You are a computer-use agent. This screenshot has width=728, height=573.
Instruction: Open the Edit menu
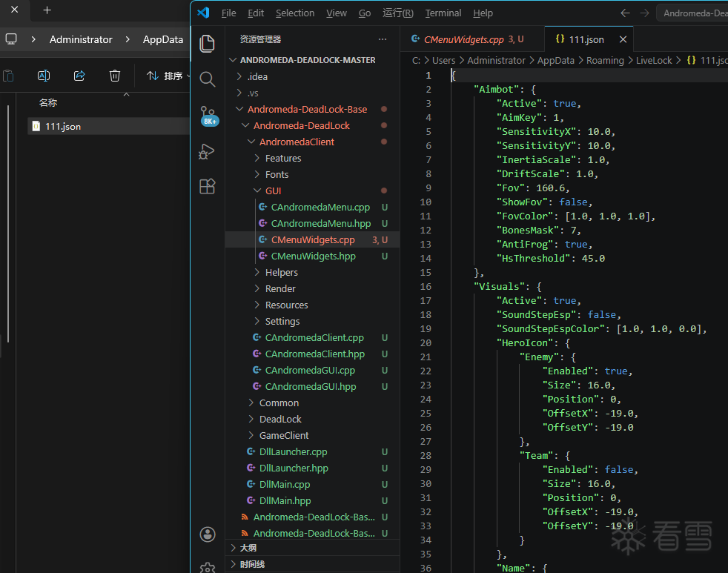256,13
